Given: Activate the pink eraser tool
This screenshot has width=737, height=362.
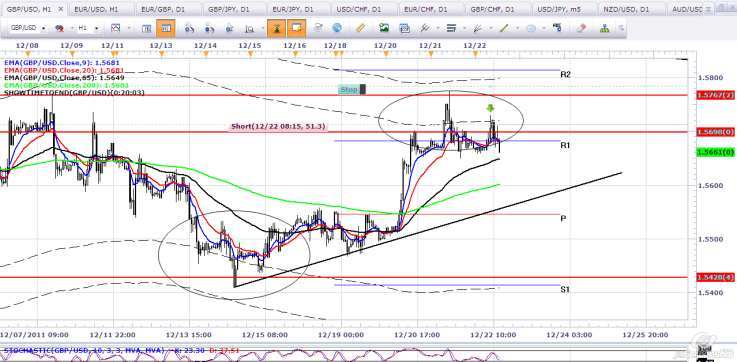Looking at the screenshot, I should click(581, 28).
